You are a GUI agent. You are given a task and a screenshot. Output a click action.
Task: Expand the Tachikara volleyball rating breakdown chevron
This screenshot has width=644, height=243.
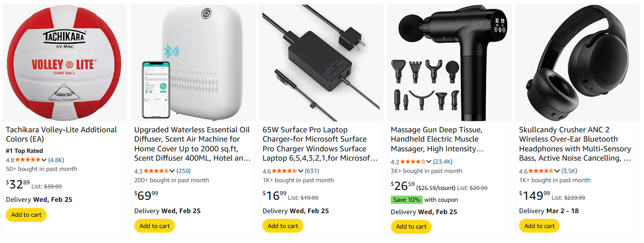point(44,160)
